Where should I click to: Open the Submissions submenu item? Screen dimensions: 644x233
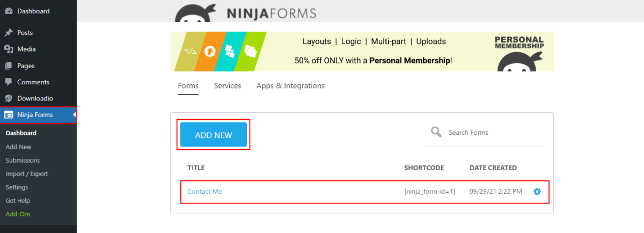click(23, 160)
